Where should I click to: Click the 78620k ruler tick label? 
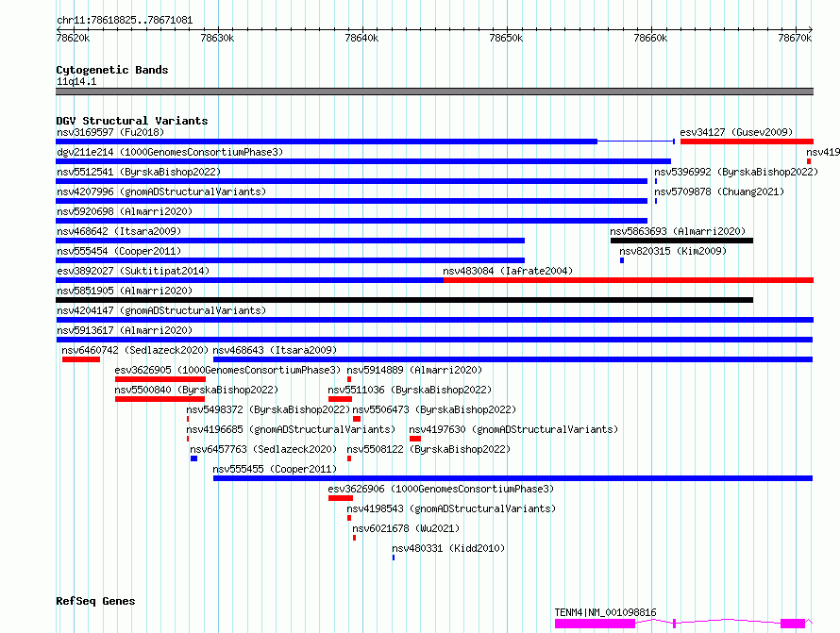tap(73, 38)
